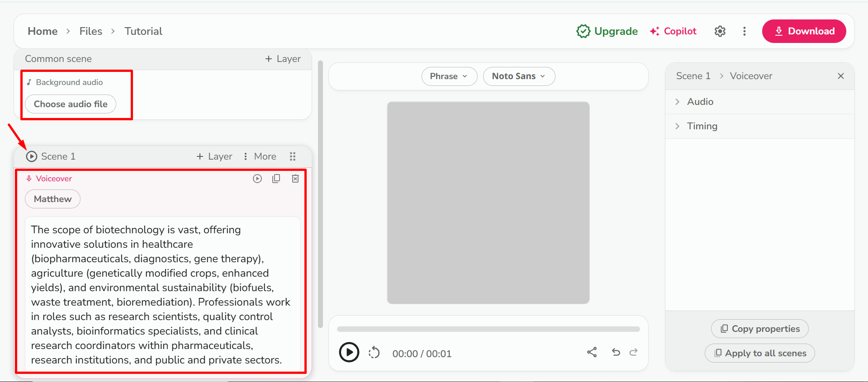Duplicate the Voiceover layer
The height and width of the screenshot is (382, 868).
pyautogui.click(x=276, y=179)
